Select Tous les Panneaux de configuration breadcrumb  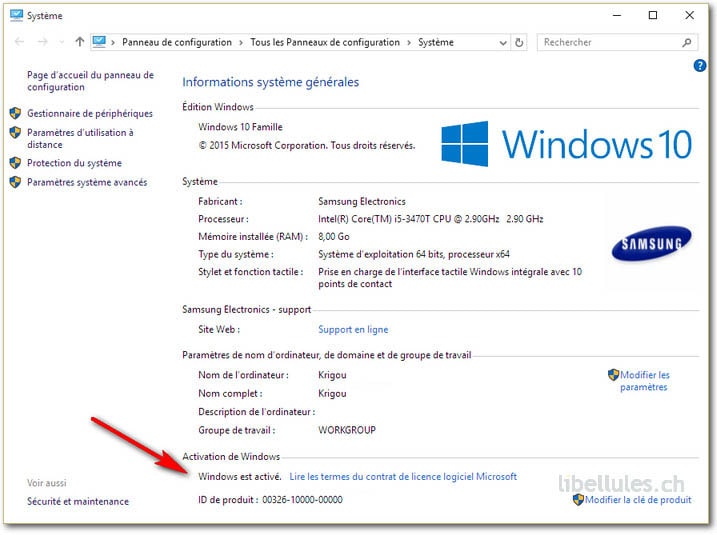click(325, 43)
